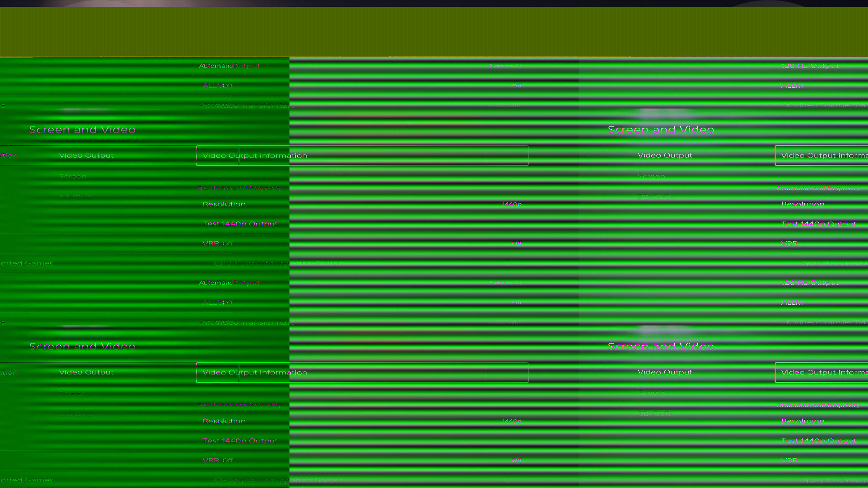This screenshot has width=868, height=488.
Task: Toggle Apply to Unsupported Games, bottom-left copy
Action: (x=281, y=480)
